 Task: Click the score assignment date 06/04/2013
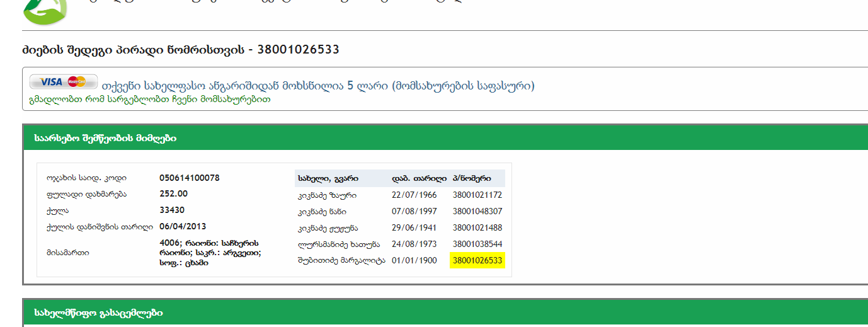[x=183, y=227]
